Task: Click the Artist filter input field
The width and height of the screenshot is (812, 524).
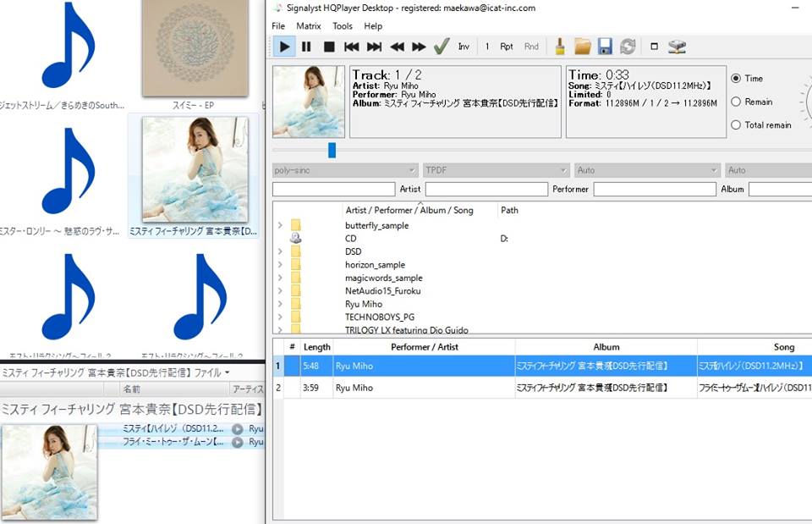Action: point(486,189)
